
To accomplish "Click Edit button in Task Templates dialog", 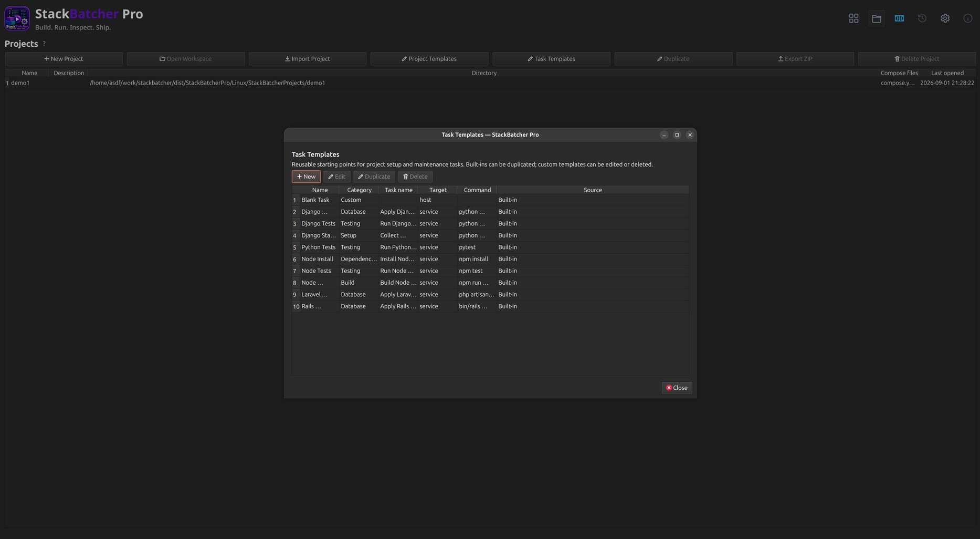I will click(336, 177).
